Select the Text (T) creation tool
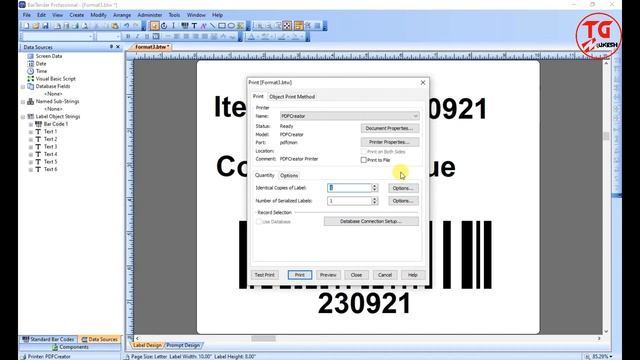Viewport: 640px width, 360px height. click(x=194, y=26)
